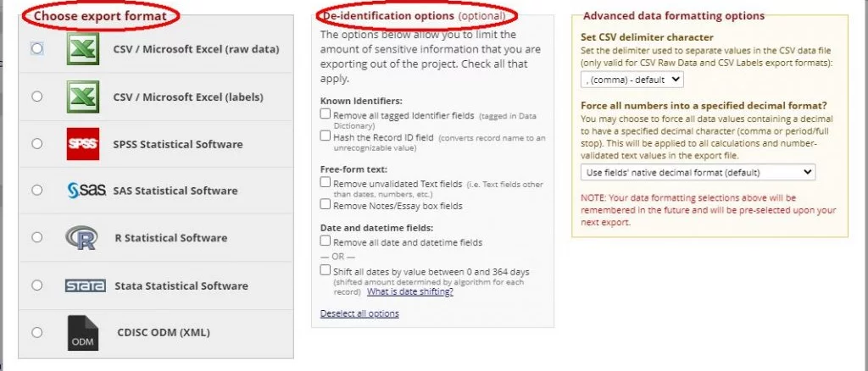Click the Set CSV delimiter character heading
Screen dimensions: 868x371
point(647,37)
